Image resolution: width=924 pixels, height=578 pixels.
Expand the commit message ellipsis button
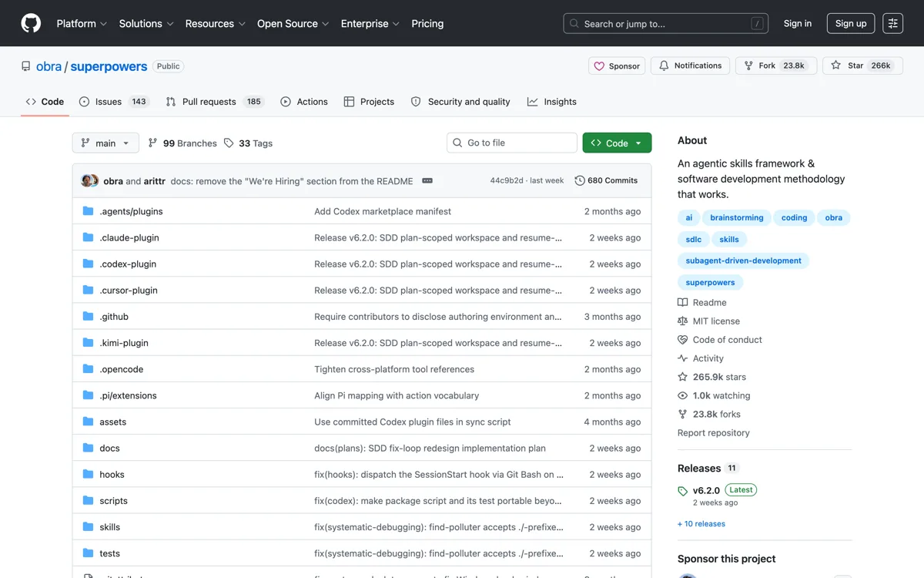tap(427, 180)
